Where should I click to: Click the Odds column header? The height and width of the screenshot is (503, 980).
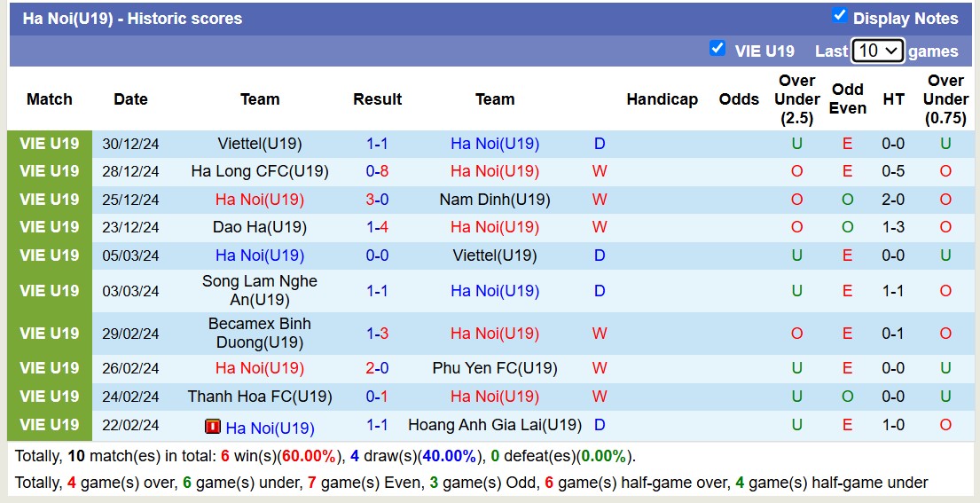(x=739, y=98)
